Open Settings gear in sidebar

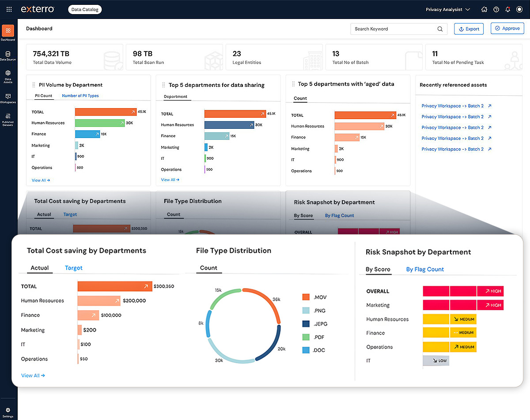[x=8, y=412]
